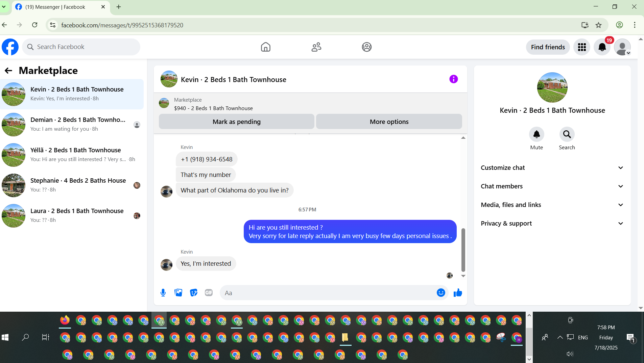Open the emoji picker in message box
Viewport: 644px width, 363px height.
click(441, 293)
